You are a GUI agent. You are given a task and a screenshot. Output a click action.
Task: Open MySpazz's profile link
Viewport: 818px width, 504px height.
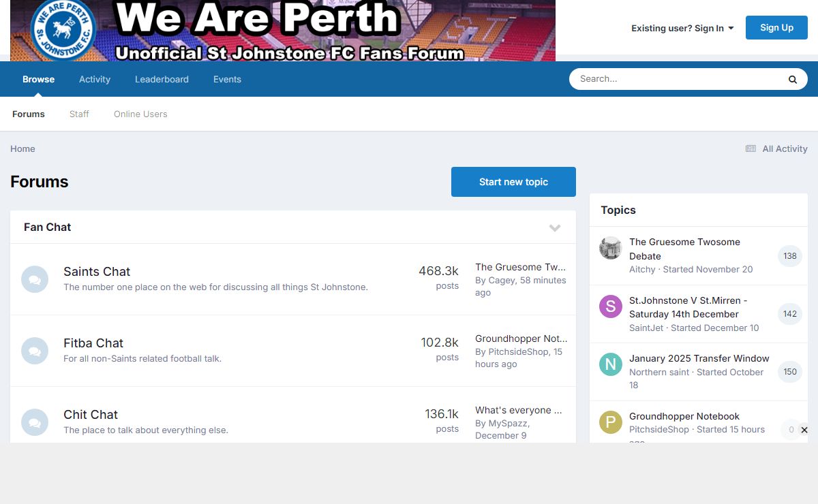click(x=508, y=423)
